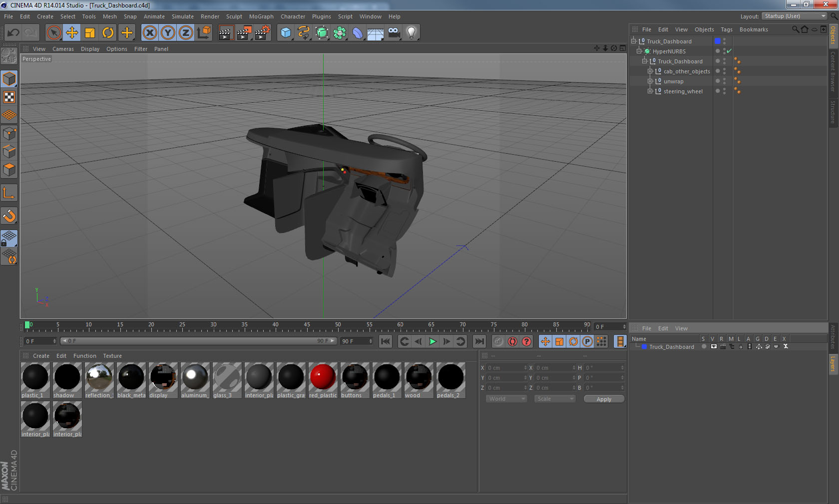Open viewport Cameras menu

pos(63,49)
